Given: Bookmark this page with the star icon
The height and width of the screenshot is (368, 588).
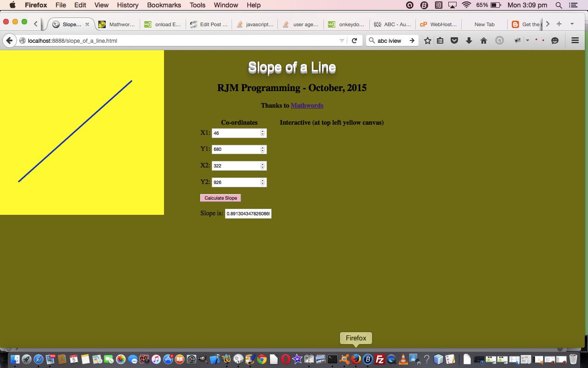Looking at the screenshot, I should click(428, 40).
